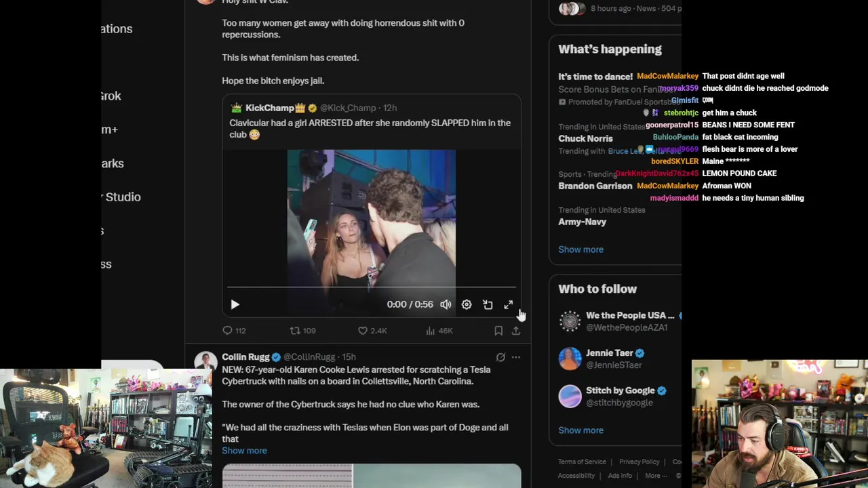This screenshot has height=488, width=868.
Task: Click We the People USA avatar
Action: [570, 321]
